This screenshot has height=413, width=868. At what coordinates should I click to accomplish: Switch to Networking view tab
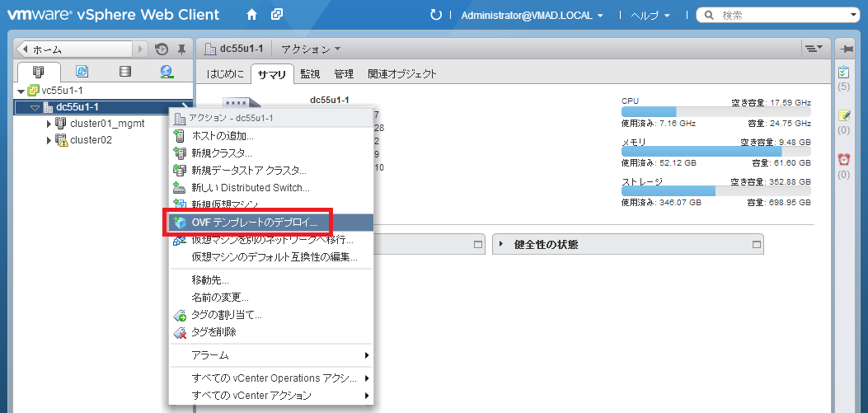click(167, 72)
